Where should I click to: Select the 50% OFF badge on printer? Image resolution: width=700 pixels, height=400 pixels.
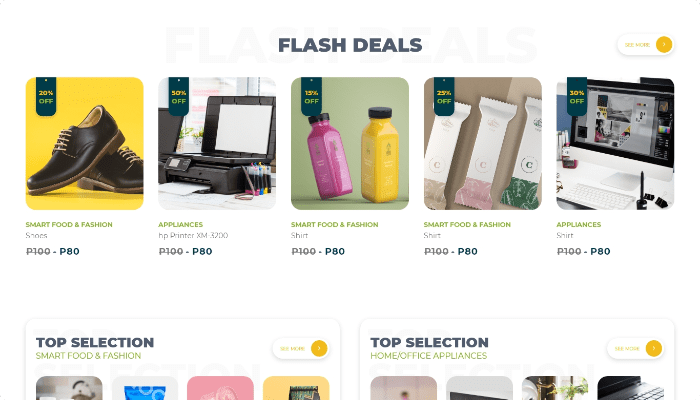(179, 96)
